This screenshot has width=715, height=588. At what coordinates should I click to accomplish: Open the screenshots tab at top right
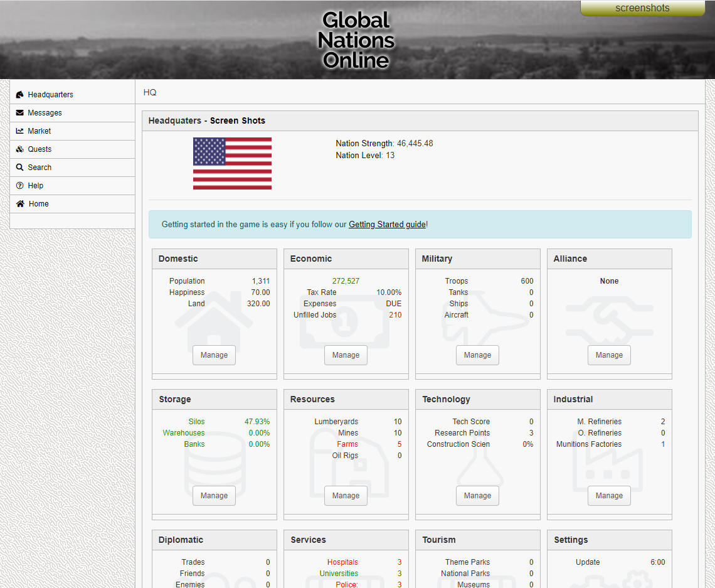point(642,8)
